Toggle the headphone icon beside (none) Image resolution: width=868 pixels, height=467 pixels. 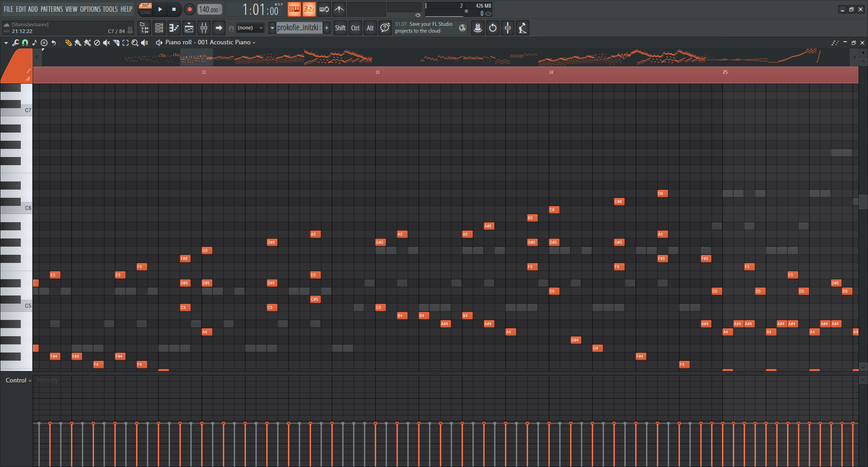pyautogui.click(x=231, y=29)
